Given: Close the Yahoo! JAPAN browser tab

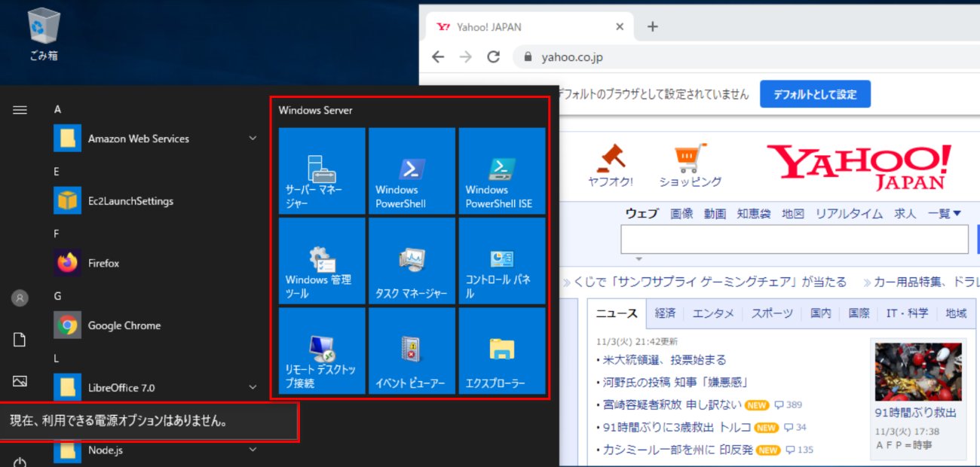Looking at the screenshot, I should pyautogui.click(x=620, y=26).
